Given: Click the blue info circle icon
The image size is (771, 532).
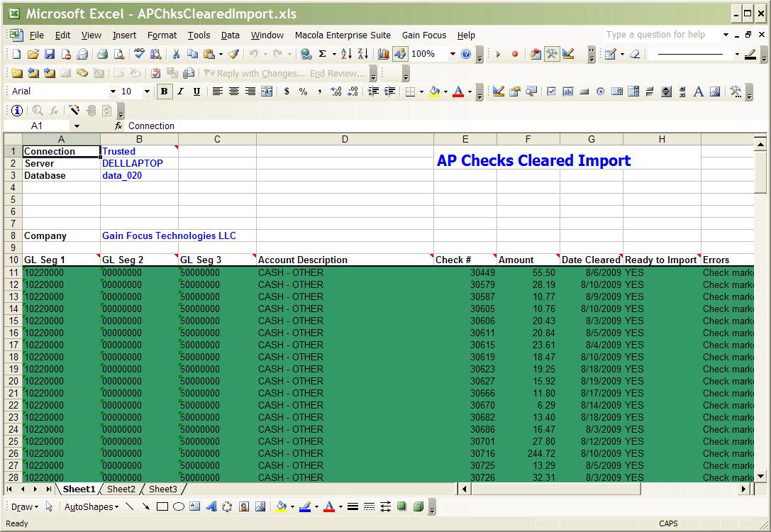Looking at the screenshot, I should [x=17, y=111].
